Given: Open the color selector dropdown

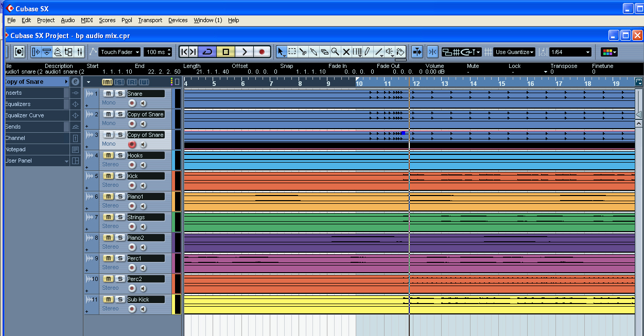Looking at the screenshot, I should 609,52.
